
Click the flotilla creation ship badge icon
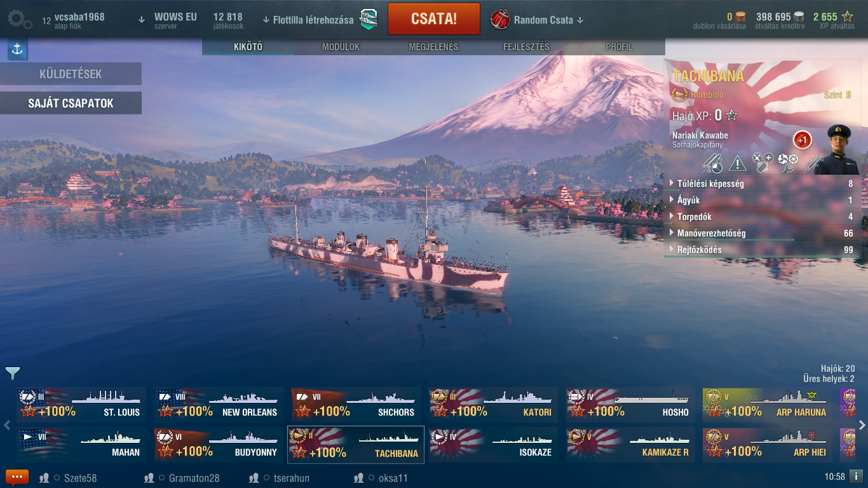[x=369, y=20]
